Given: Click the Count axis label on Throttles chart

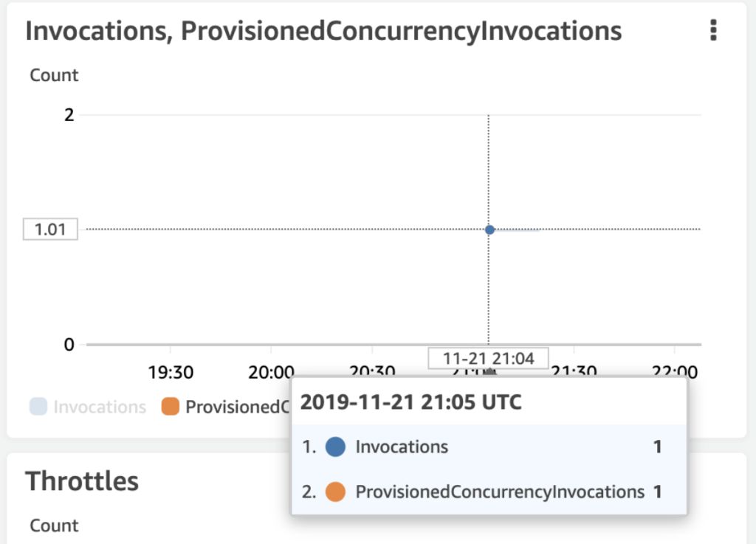Looking at the screenshot, I should pyautogui.click(x=55, y=526).
